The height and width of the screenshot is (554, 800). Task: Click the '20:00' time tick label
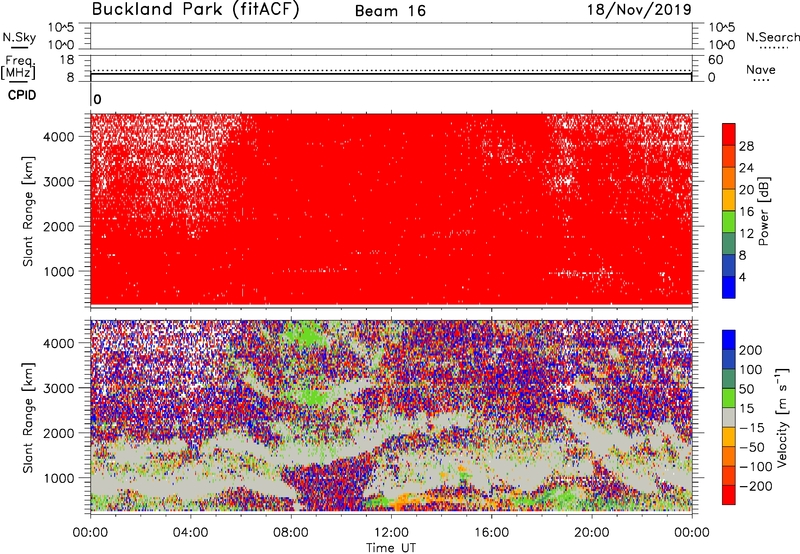click(x=591, y=533)
